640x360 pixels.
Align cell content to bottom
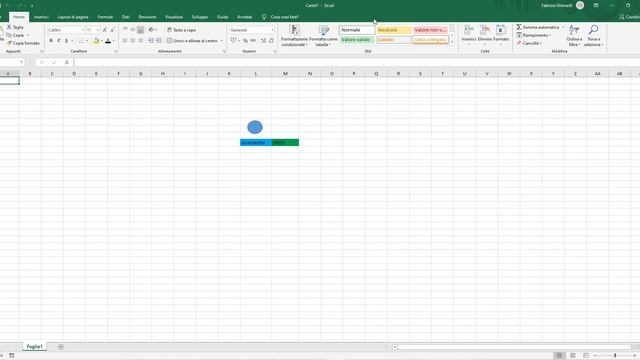point(140,30)
